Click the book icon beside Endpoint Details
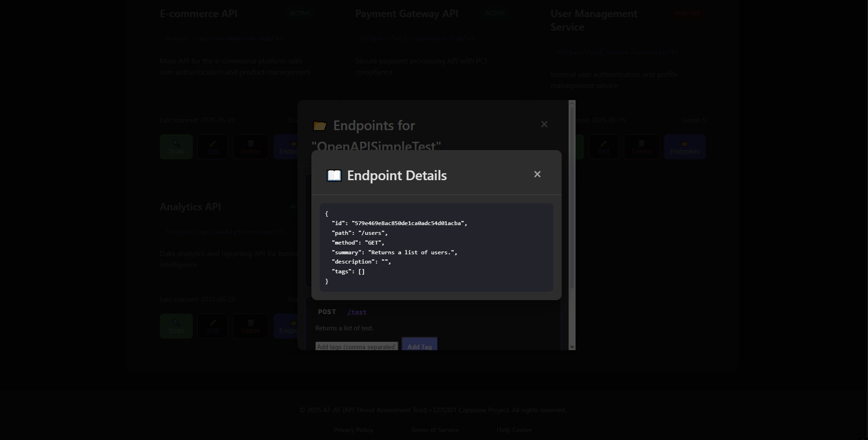 (334, 176)
